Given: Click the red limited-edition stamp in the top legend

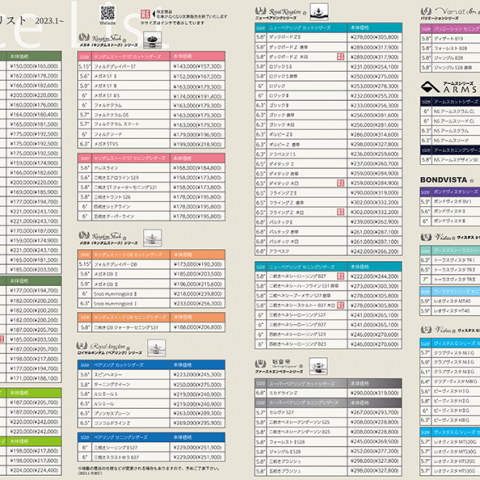Looking at the screenshot, I should [x=145, y=14].
